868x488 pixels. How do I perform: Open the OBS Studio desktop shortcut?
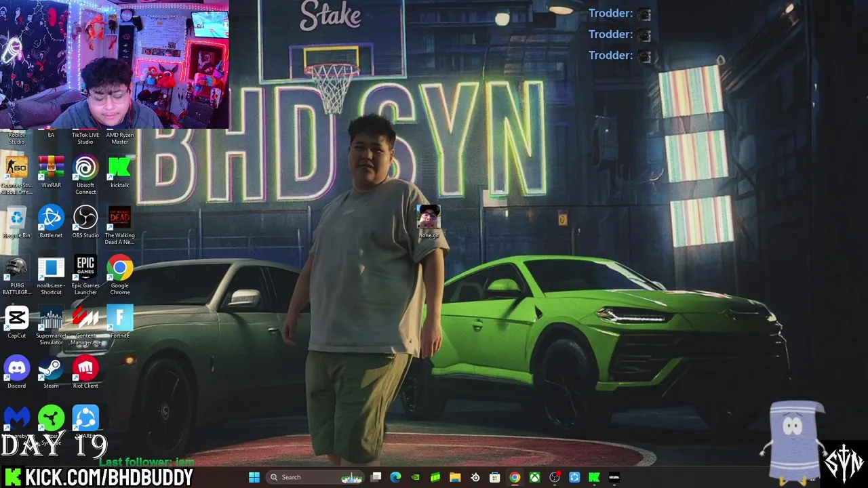pyautogui.click(x=85, y=222)
